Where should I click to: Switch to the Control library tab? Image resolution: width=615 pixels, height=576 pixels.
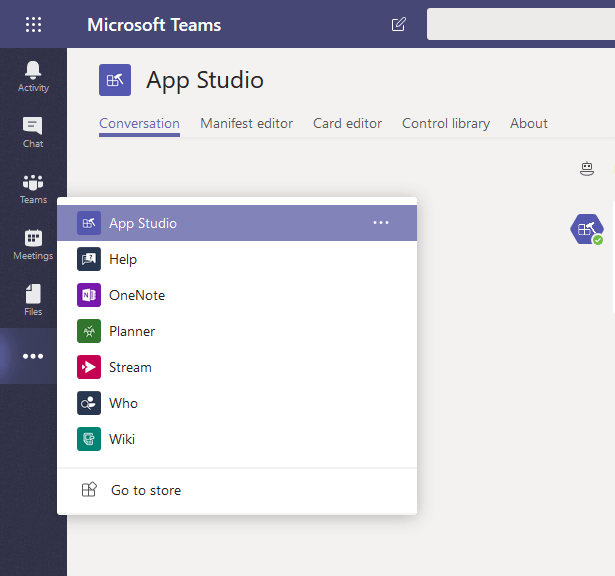pos(446,124)
